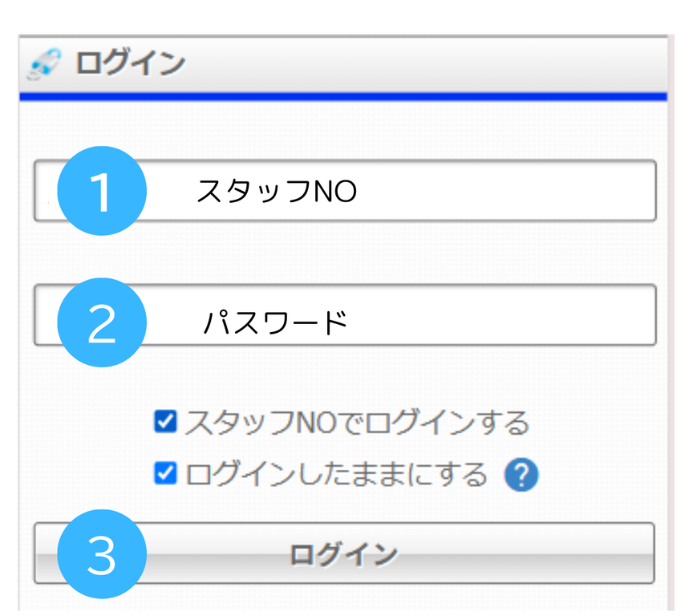Open help for ログインしたままにする question mark

(521, 475)
